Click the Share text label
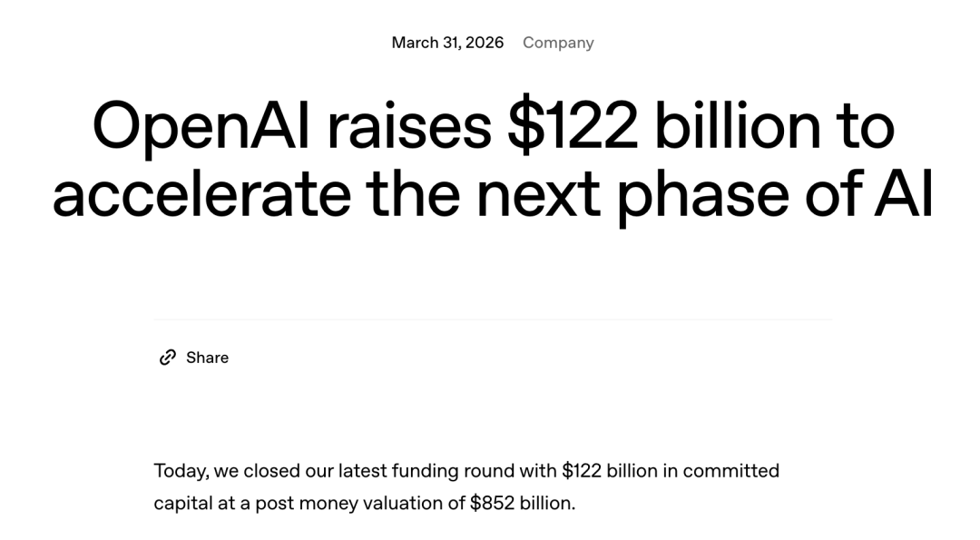The image size is (980, 540). point(207,358)
